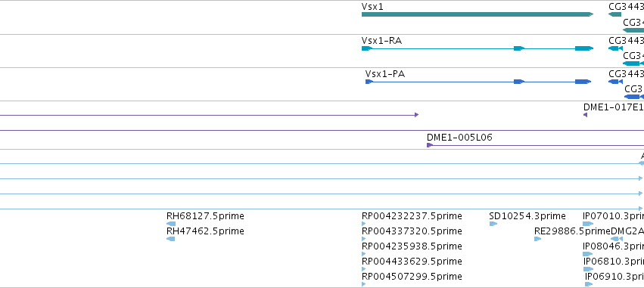This screenshot has width=644, height=288.
Task: Click the arrowhead glyph under RP004232237.5prime
Action: click(363, 224)
